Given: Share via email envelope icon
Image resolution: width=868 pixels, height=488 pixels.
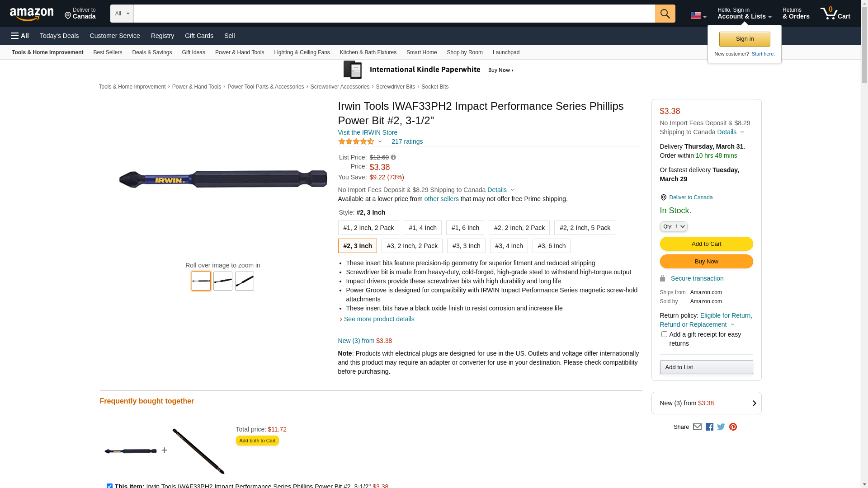Looking at the screenshot, I should [697, 427].
